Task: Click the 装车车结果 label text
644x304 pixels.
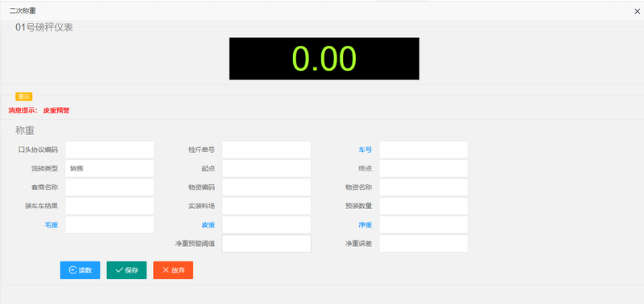Action: pyautogui.click(x=42, y=206)
